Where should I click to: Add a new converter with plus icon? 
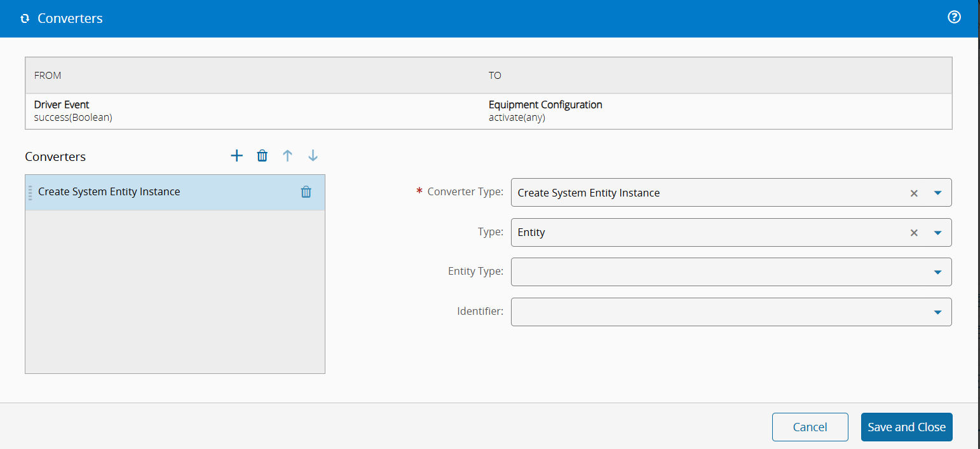(x=236, y=156)
